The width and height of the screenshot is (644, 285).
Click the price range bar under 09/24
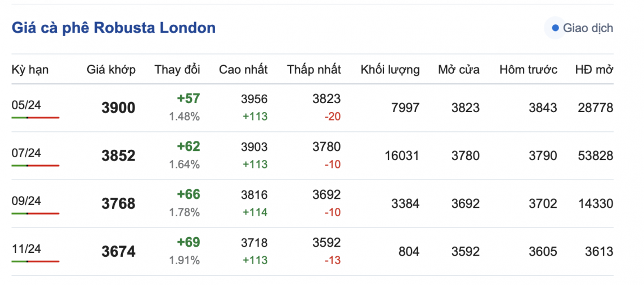pos(35,213)
